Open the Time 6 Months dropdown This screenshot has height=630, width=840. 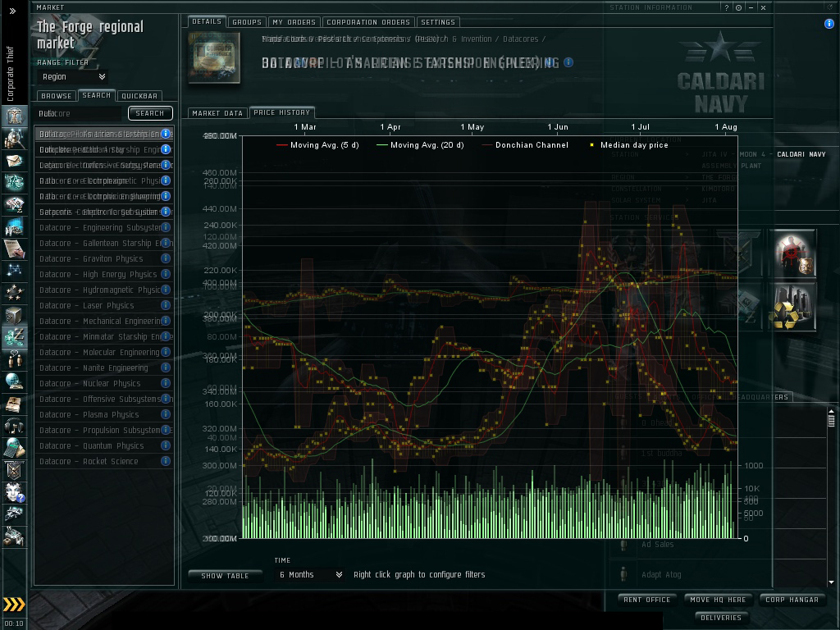(x=310, y=574)
